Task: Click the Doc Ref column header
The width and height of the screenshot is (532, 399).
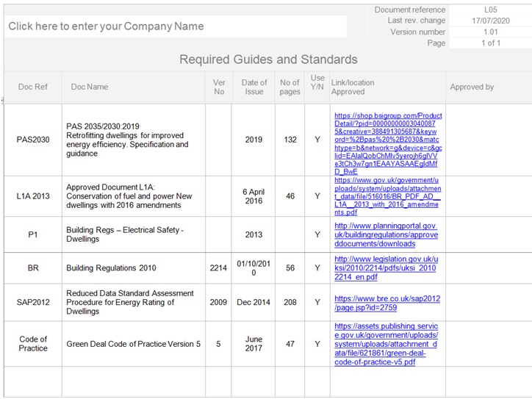Action: (x=32, y=87)
